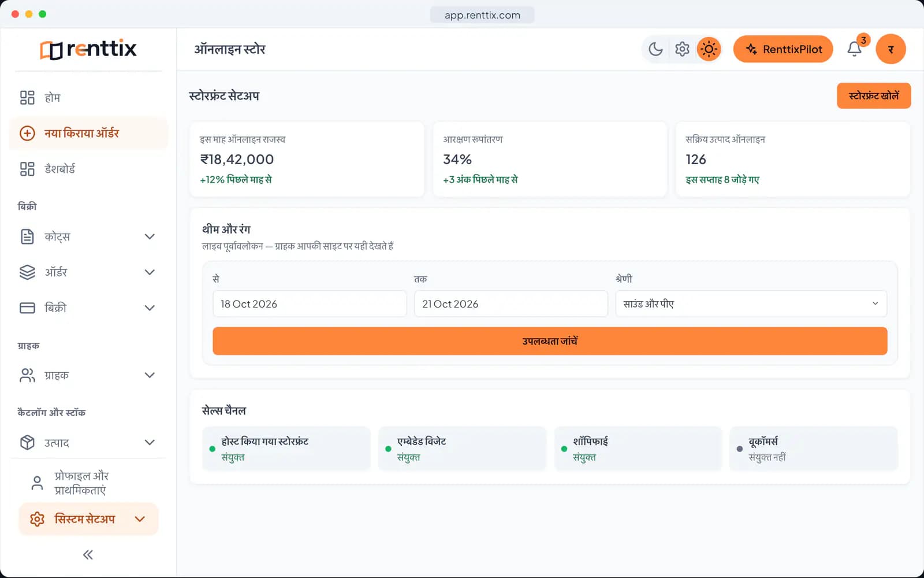Image resolution: width=924 pixels, height=578 pixels.
Task: Click the से date field 18 Oct 2026
Action: point(310,304)
